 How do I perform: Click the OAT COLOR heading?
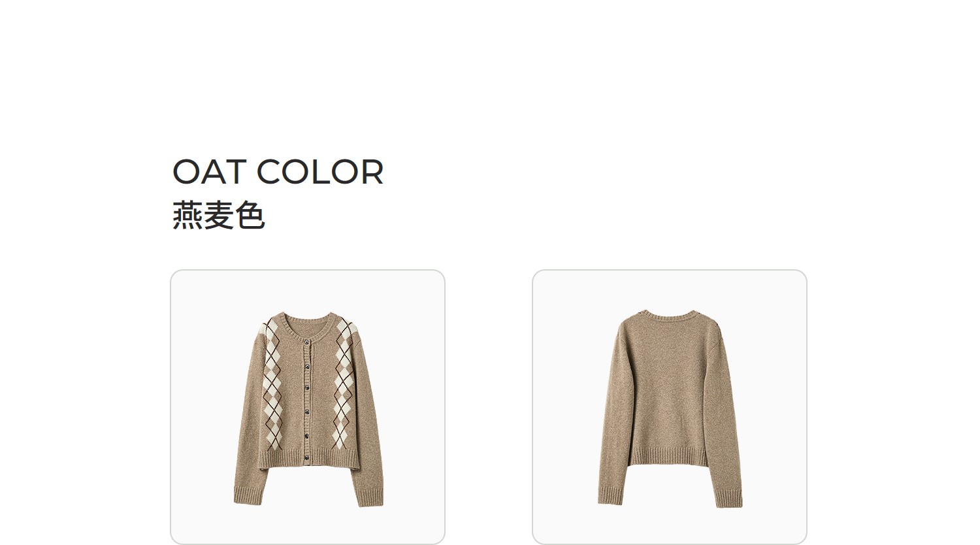pyautogui.click(x=278, y=172)
